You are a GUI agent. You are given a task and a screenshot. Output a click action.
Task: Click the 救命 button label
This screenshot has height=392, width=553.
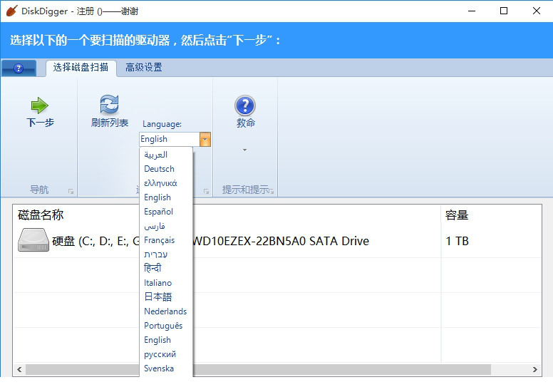click(x=245, y=123)
